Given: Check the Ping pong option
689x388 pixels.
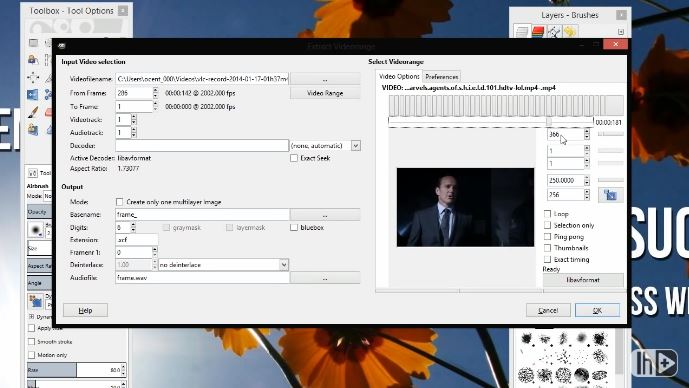Looking at the screenshot, I should 548,236.
